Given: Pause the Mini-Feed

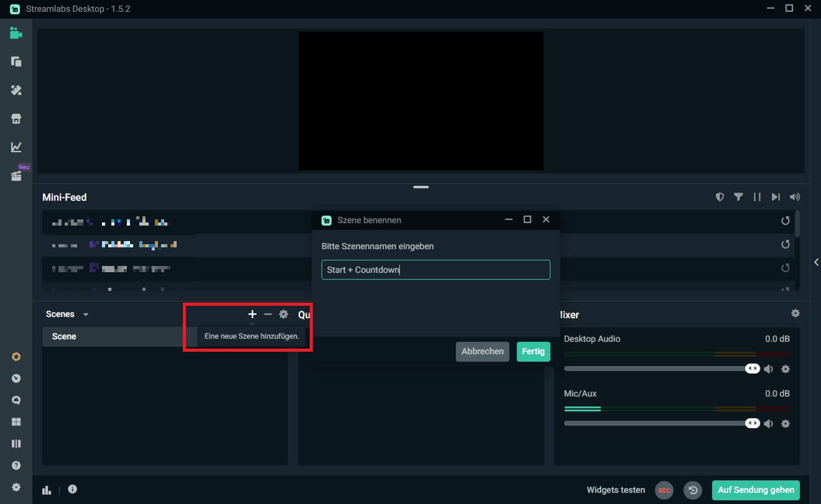Looking at the screenshot, I should click(757, 196).
